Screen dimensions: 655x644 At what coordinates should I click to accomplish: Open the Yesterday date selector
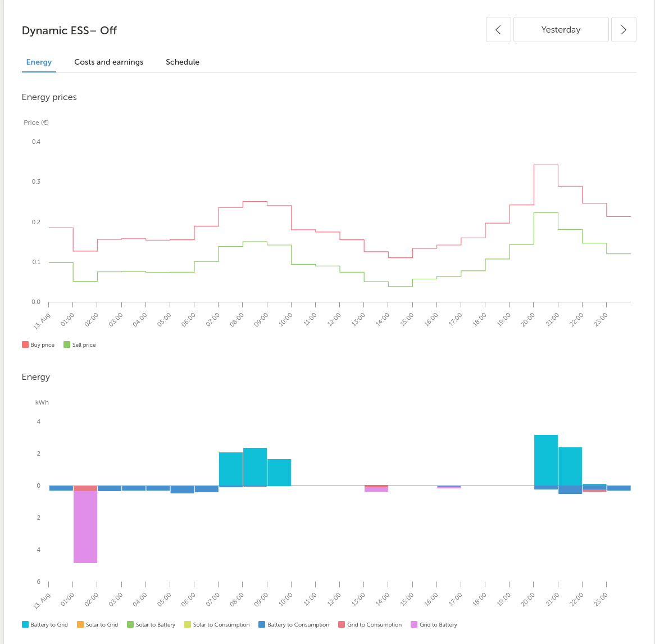point(561,30)
